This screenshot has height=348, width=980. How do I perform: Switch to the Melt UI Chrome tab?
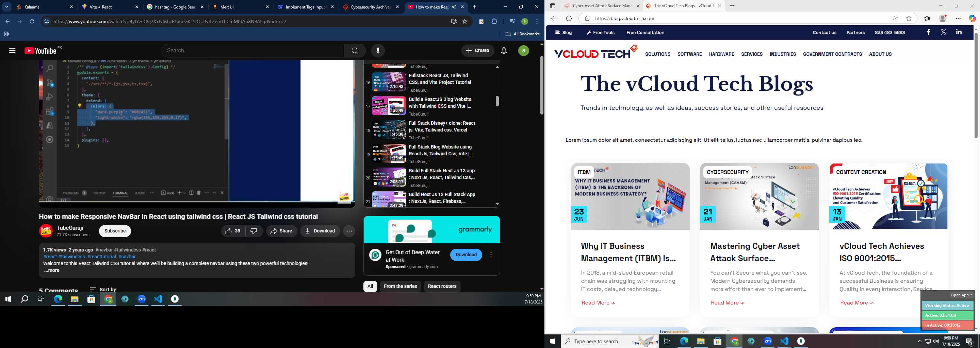241,7
